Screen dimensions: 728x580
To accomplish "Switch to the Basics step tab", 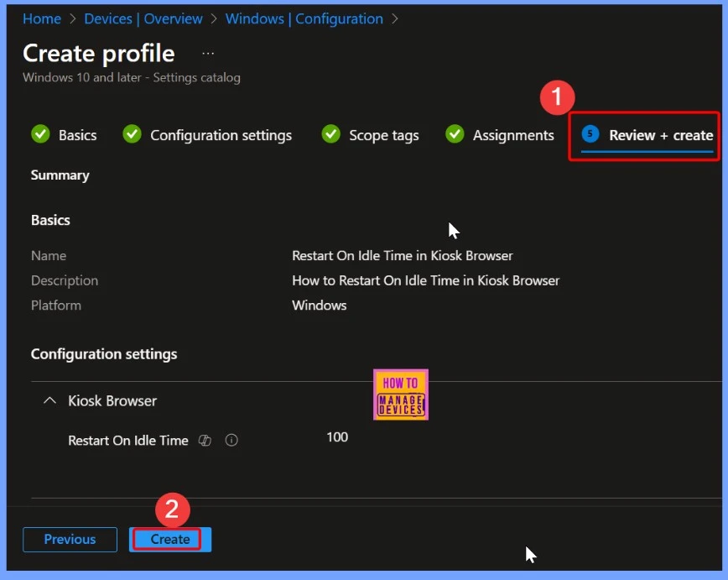I will click(77, 135).
